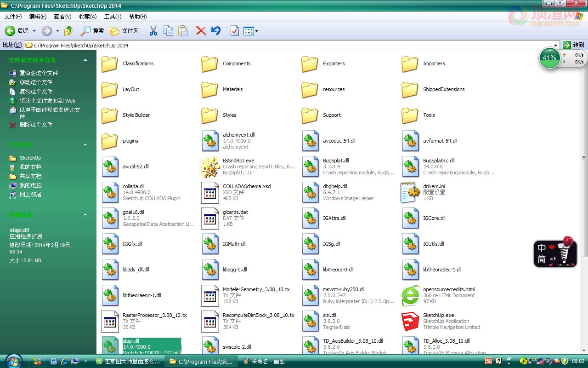Click the Copy icon in toolbar

pyautogui.click(x=168, y=31)
